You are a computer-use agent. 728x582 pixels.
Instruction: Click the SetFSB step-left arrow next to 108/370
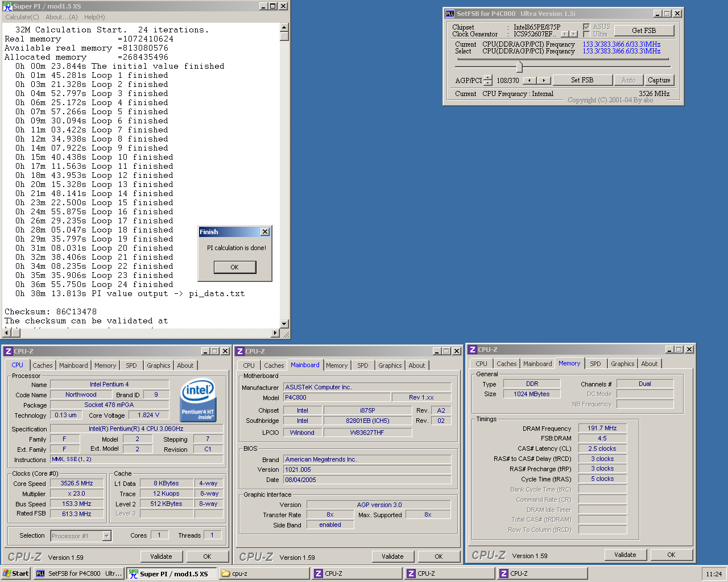tap(530, 81)
